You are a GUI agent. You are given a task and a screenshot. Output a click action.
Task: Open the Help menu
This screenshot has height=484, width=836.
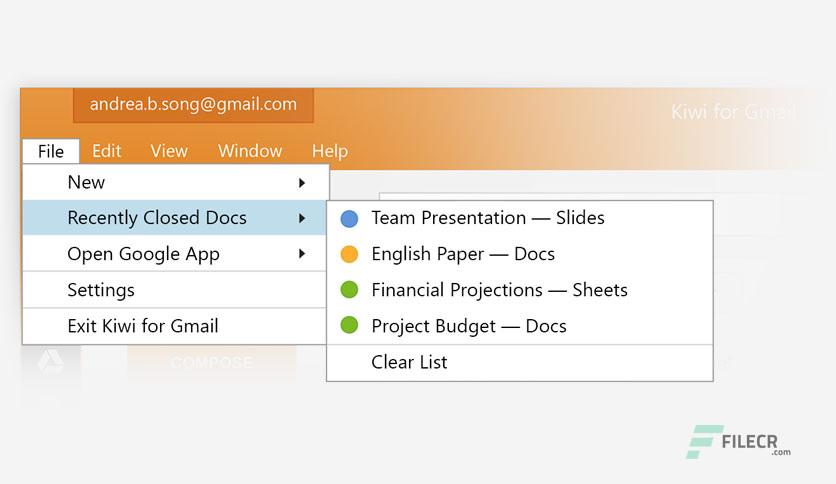click(x=330, y=151)
